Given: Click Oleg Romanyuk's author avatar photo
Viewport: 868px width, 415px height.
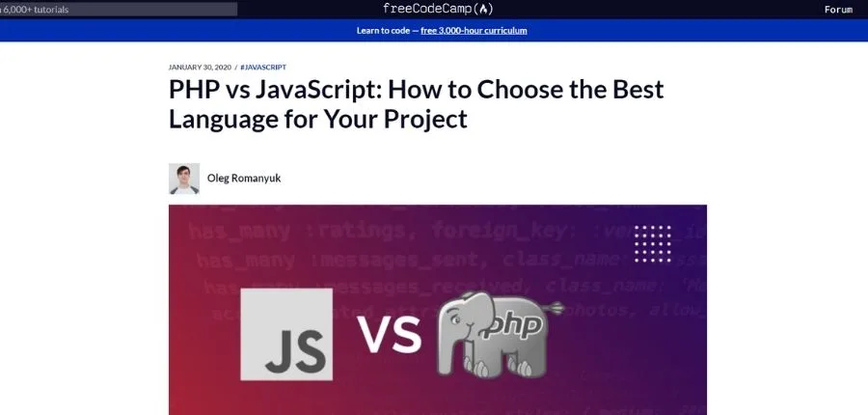Looking at the screenshot, I should (184, 179).
